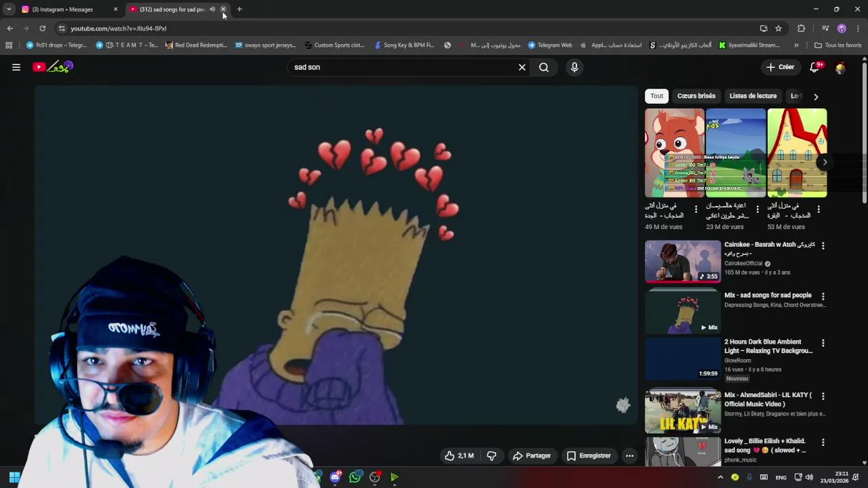Open options for Lovely Billie Eilish video
The image size is (868, 488).
(823, 442)
